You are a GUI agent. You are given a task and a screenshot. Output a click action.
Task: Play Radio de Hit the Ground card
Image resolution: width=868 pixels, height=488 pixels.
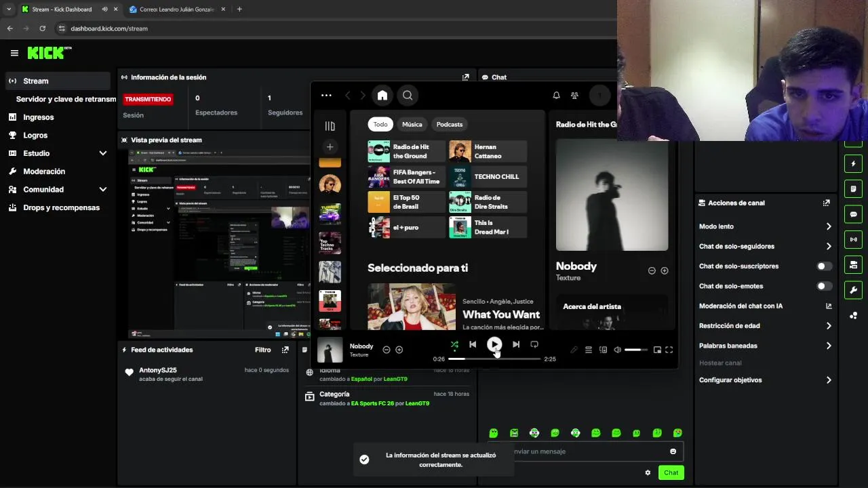[406, 151]
